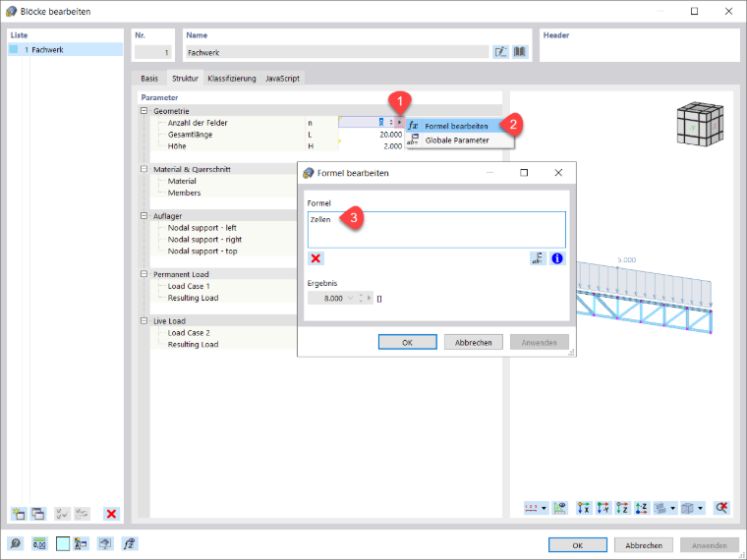Confirm formula dialog with OK
This screenshot has width=747, height=560.
pyautogui.click(x=407, y=342)
